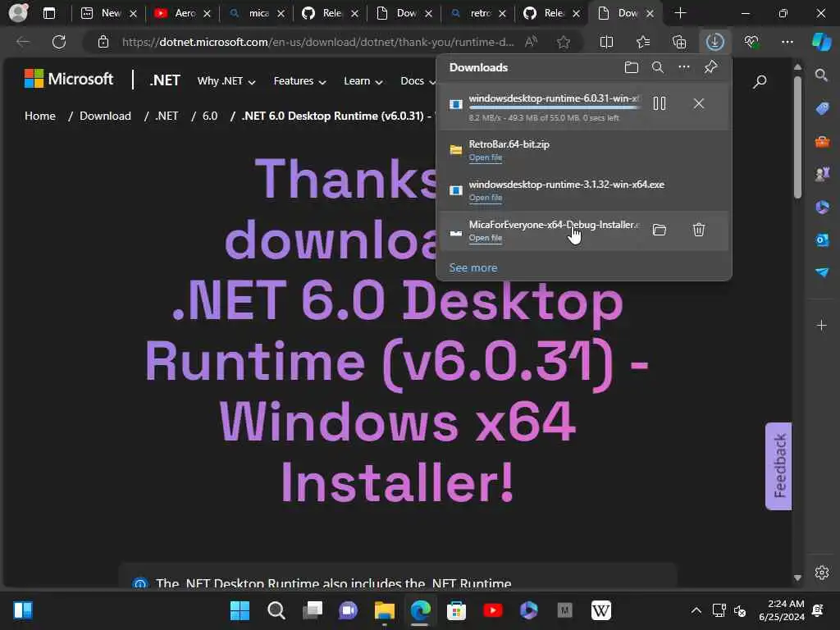Click Download in the breadcrumb
840x630 pixels.
coord(105,116)
